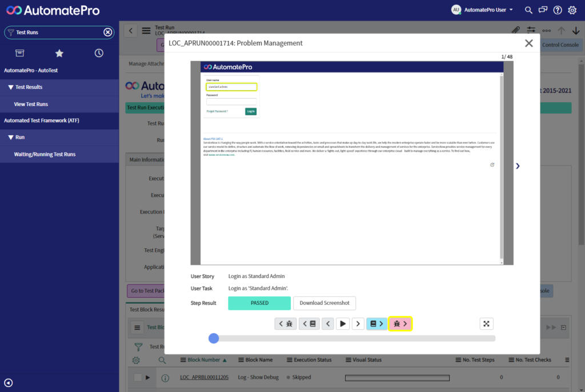Click the screenshot progress slider handle
The image size is (585, 392).
coord(214,338)
